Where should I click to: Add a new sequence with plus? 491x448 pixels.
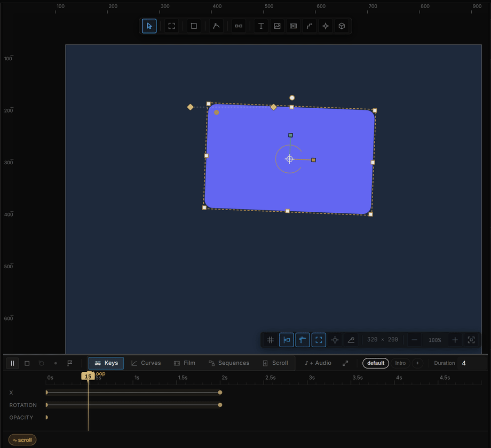point(417,363)
